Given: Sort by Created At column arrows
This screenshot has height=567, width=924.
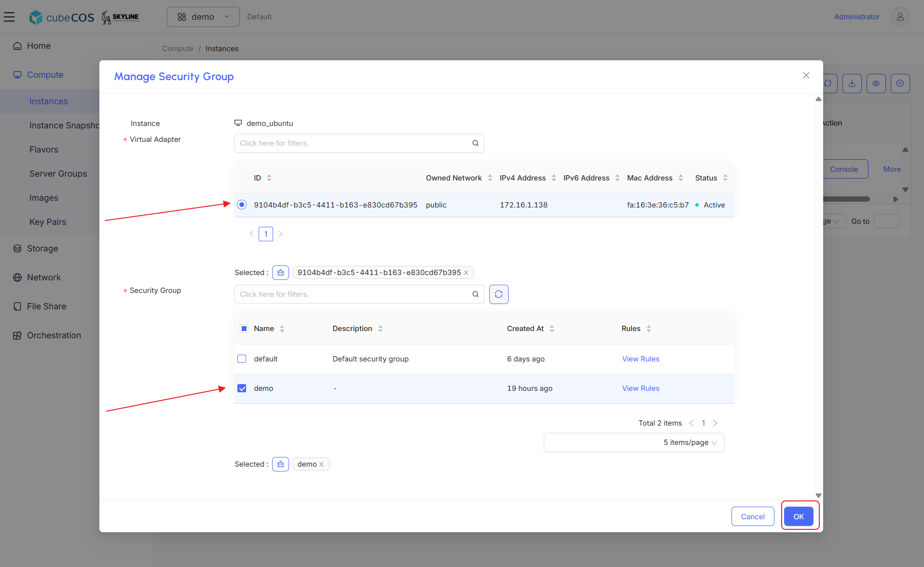Looking at the screenshot, I should tap(552, 329).
